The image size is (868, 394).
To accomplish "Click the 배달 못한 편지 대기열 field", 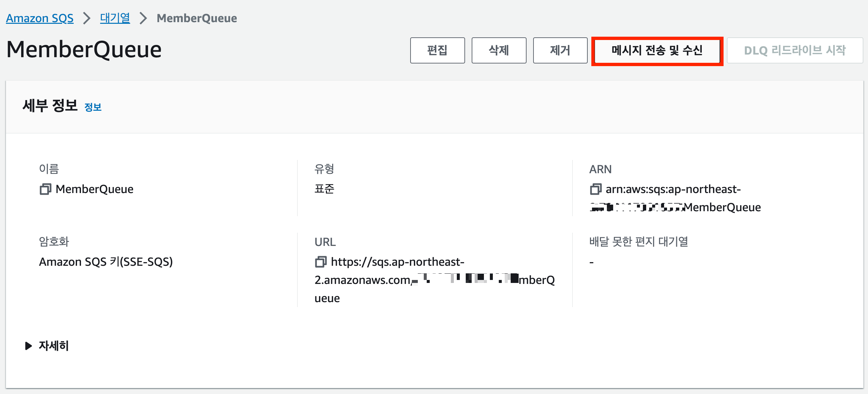I will 639,242.
